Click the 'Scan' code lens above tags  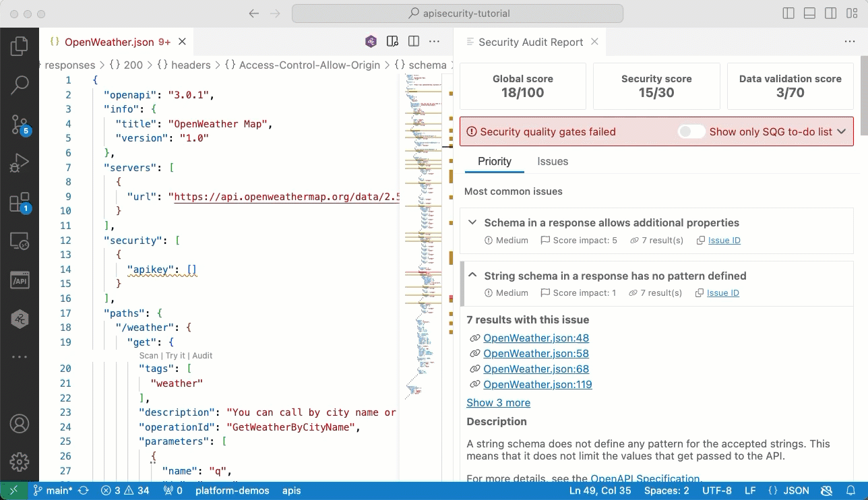(x=148, y=355)
